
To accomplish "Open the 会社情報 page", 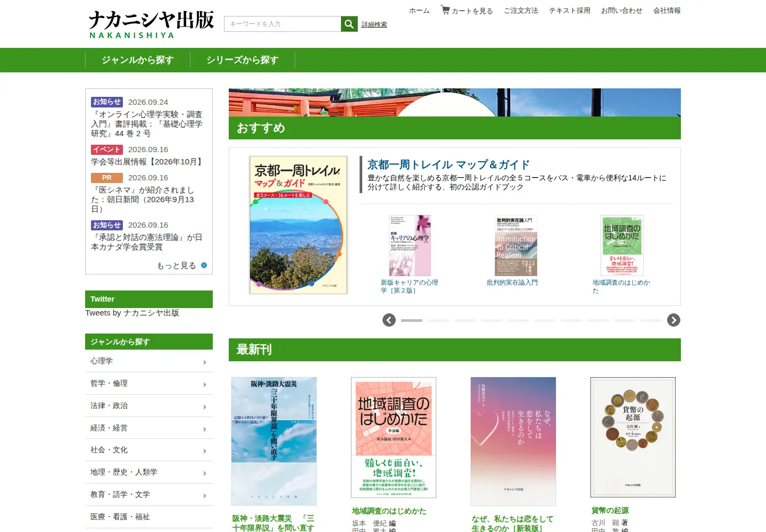I will (x=667, y=11).
